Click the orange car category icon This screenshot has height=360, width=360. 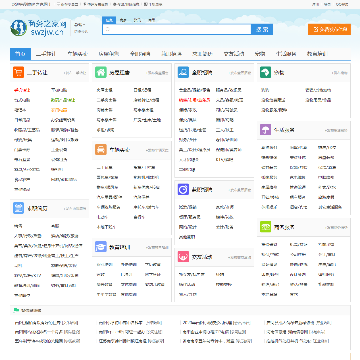[101, 149]
